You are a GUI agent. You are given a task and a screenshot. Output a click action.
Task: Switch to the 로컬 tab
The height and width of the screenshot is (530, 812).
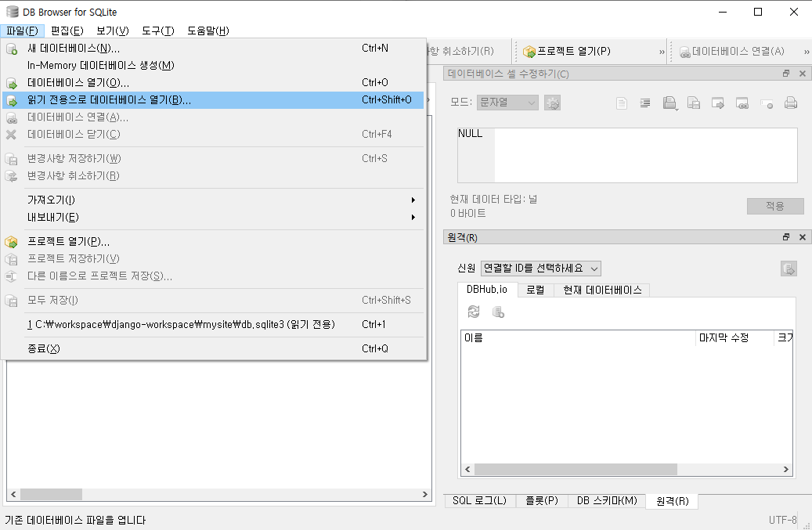pos(536,290)
